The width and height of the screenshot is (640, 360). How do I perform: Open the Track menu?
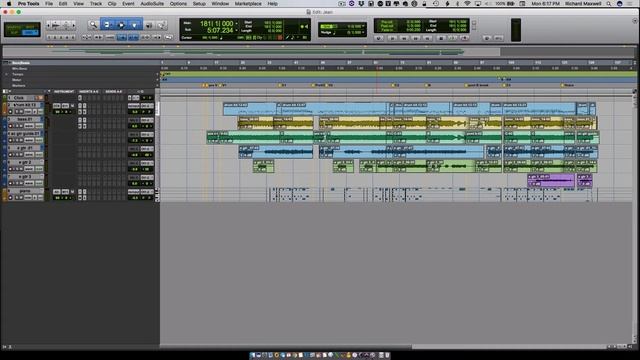[x=96, y=4]
